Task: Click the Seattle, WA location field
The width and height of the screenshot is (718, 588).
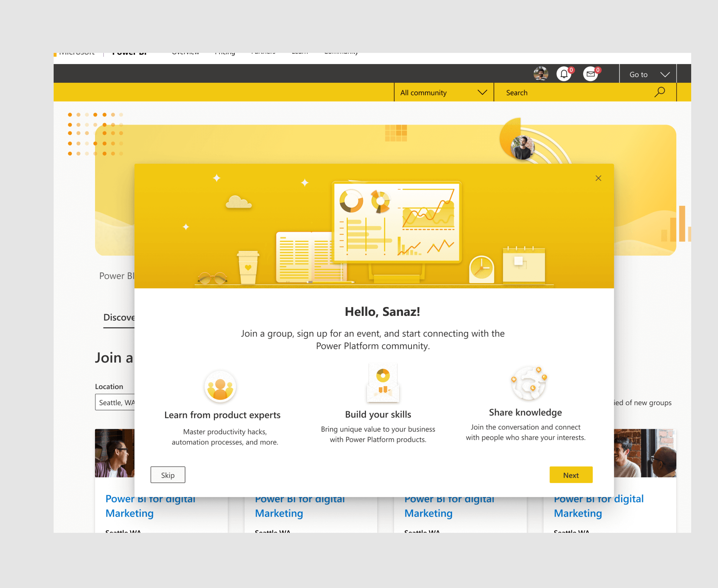Action: point(115,402)
